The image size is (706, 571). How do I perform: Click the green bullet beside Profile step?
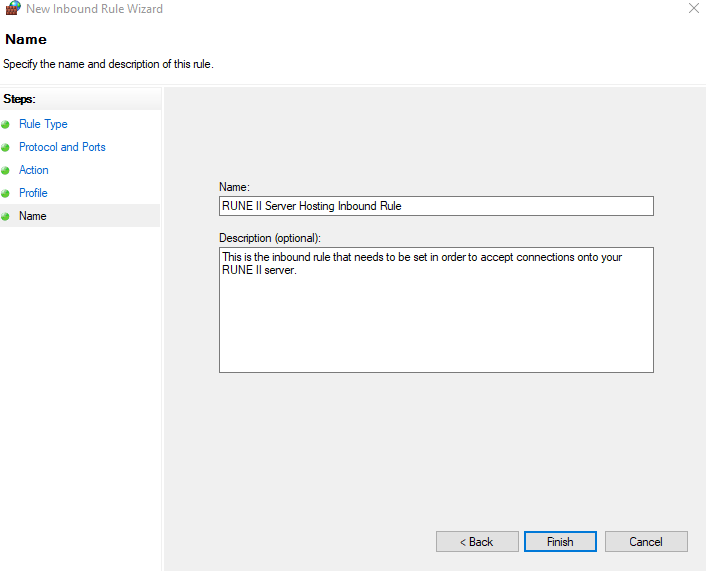(x=6, y=194)
